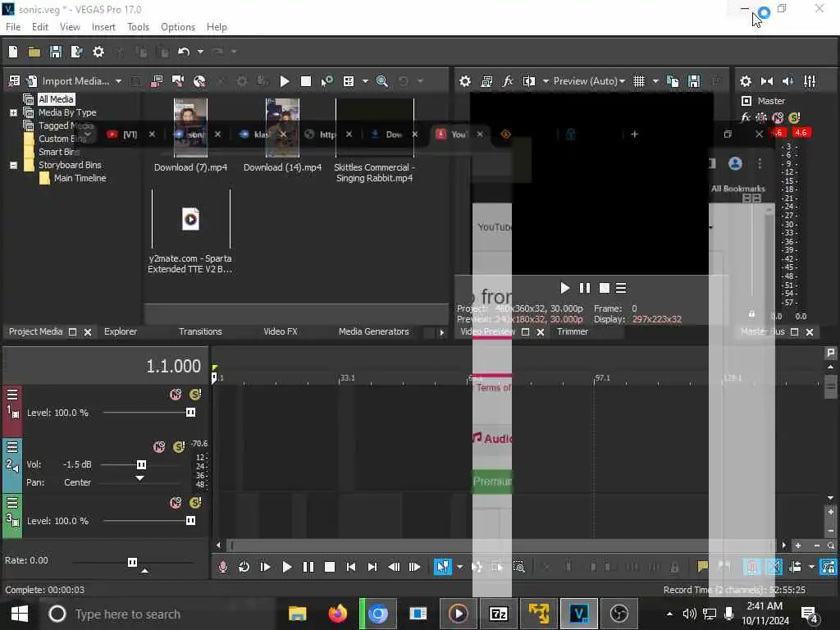Screen dimensions: 840x630
Task: Open the File menu
Action: click(13, 27)
